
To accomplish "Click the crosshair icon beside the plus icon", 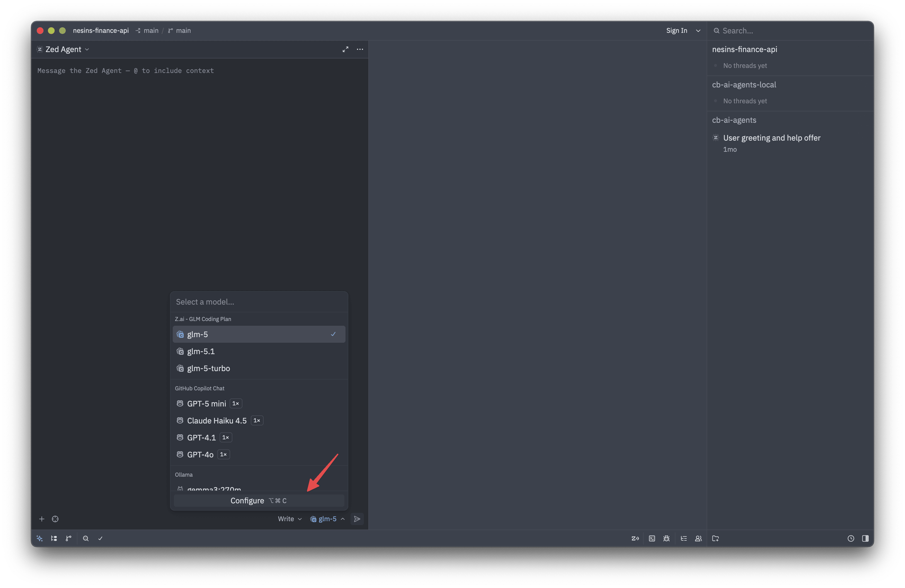I will coord(55,519).
